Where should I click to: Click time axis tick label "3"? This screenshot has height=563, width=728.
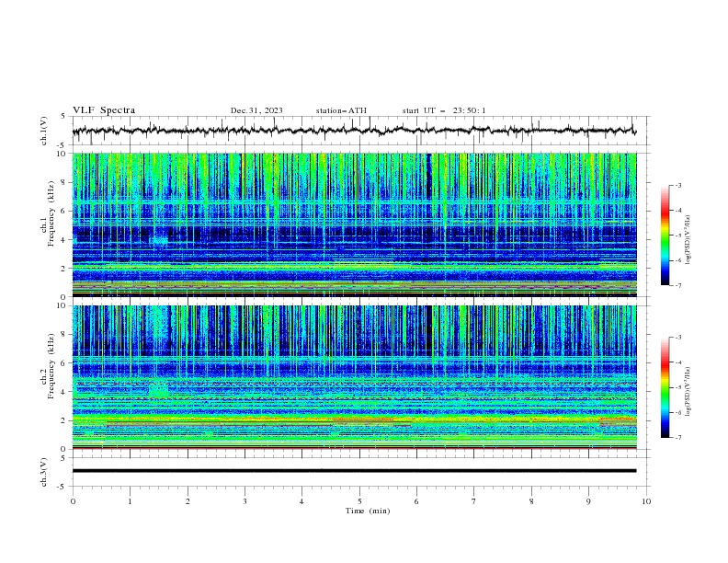(245, 501)
